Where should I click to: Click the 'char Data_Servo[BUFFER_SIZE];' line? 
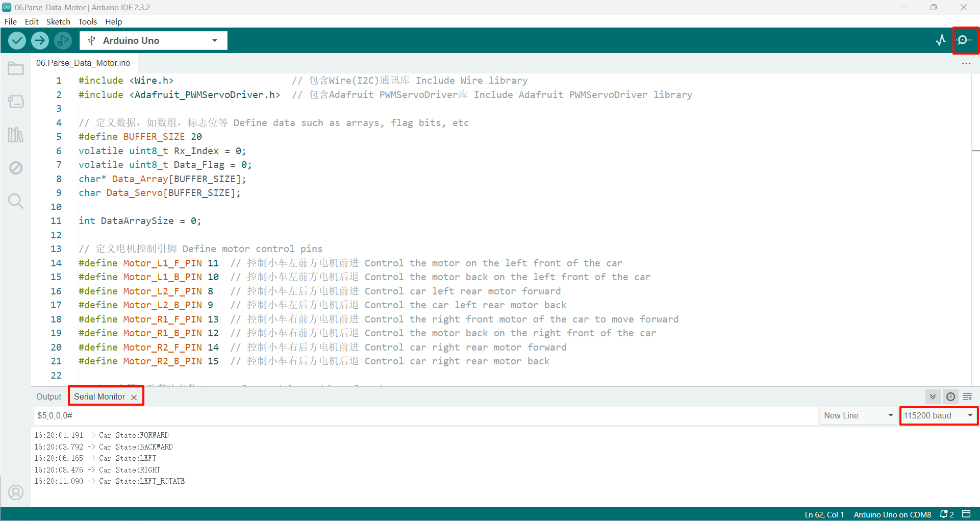coord(160,192)
